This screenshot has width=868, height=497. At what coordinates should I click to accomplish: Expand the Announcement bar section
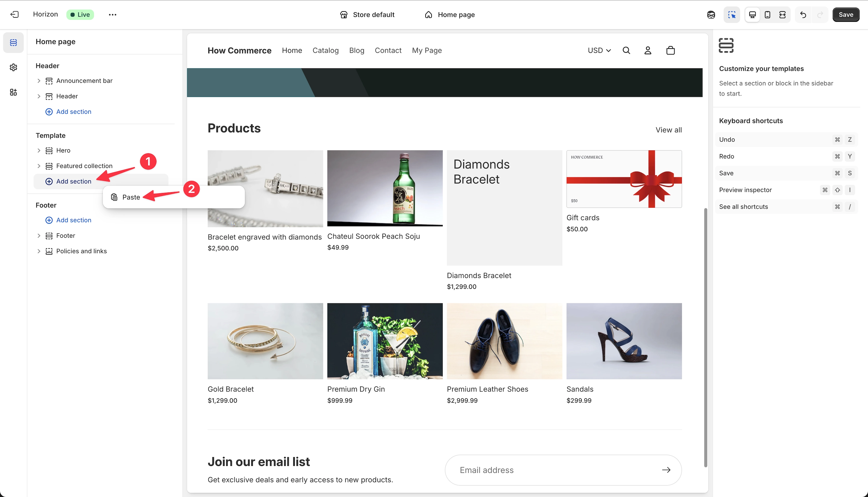(39, 80)
